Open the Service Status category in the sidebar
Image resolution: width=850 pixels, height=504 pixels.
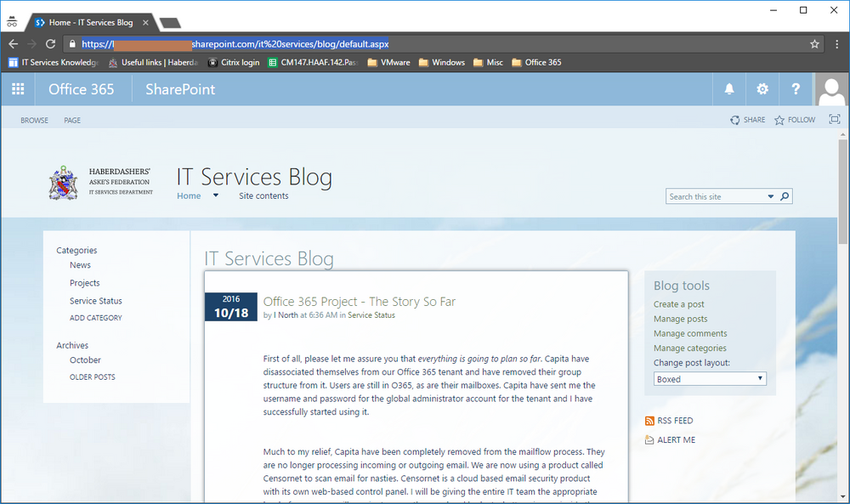[x=95, y=301]
